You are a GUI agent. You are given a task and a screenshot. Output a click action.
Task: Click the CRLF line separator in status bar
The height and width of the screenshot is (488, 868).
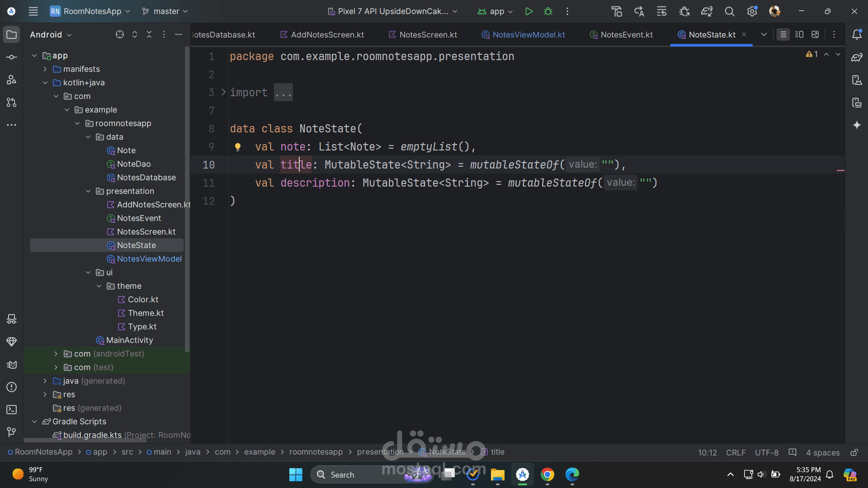[x=736, y=452]
